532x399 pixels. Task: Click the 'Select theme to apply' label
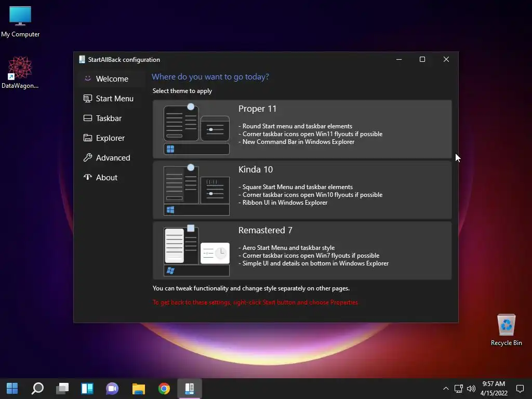[182, 91]
